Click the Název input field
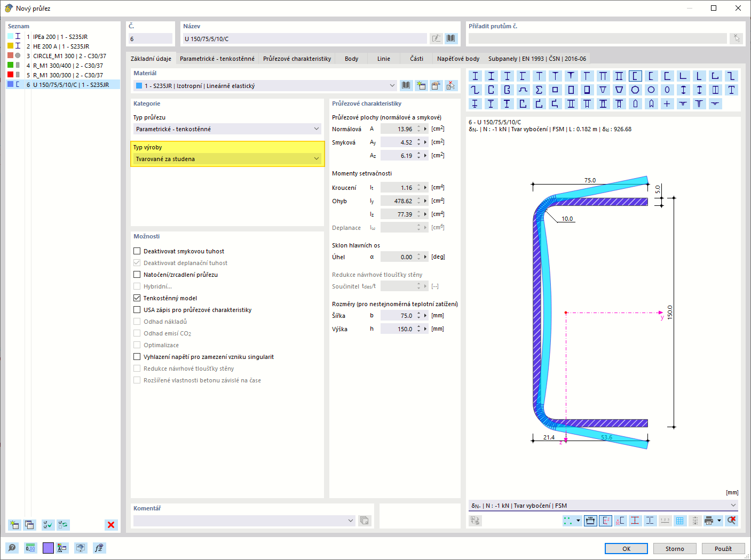Image resolution: width=751 pixels, height=560 pixels. pos(304,38)
